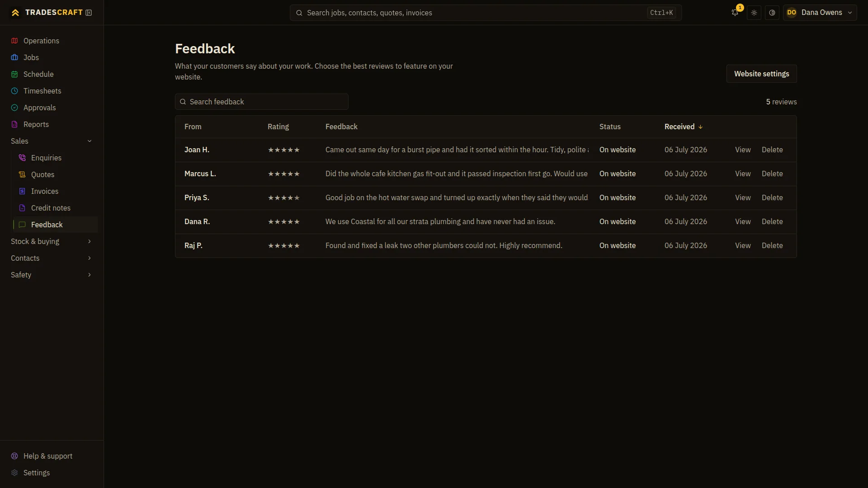Expand the Contacts section
The height and width of the screenshot is (488, 868).
point(52,258)
